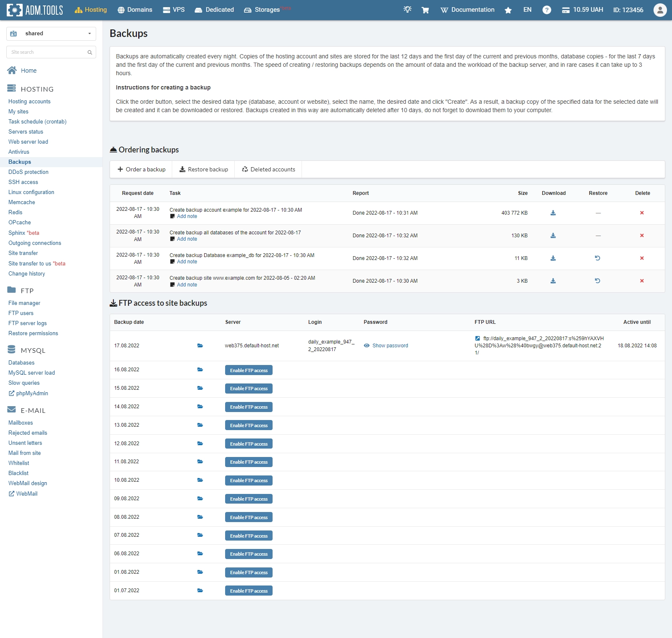The image size is (672, 638).
Task: Delete the www.example.com site backup
Action: pos(642,281)
